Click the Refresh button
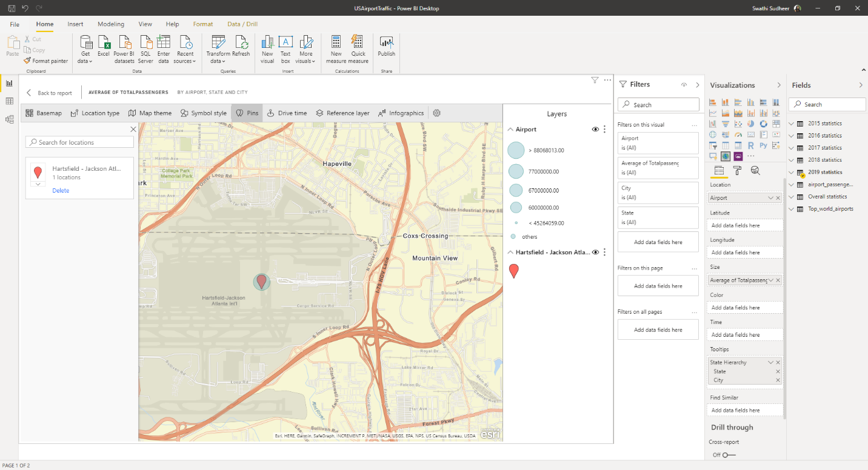This screenshot has height=470, width=868. [x=241, y=47]
